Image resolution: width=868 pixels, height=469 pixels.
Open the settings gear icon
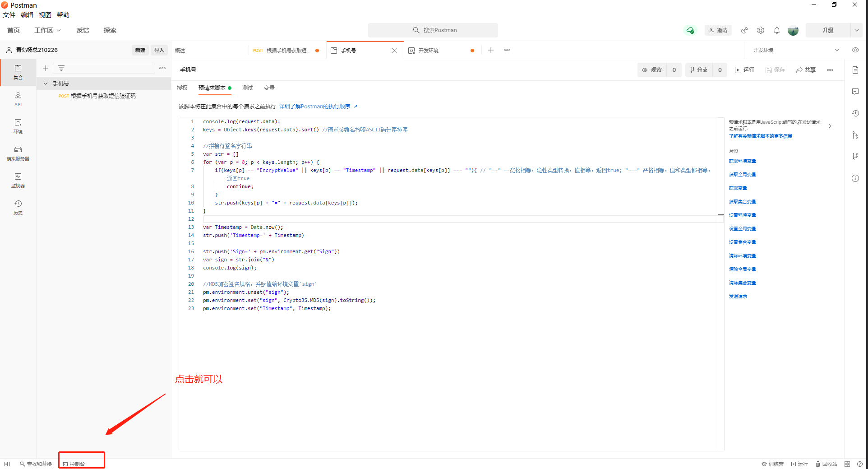point(761,30)
